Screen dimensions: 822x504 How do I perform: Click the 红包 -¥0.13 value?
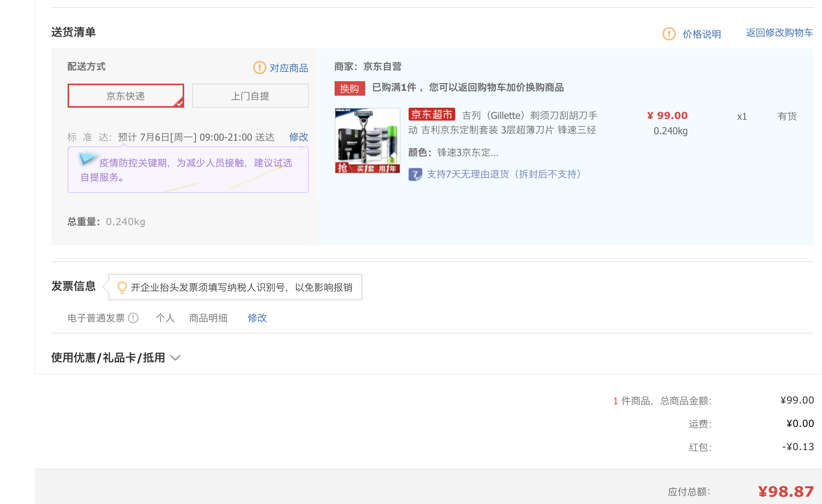click(798, 447)
